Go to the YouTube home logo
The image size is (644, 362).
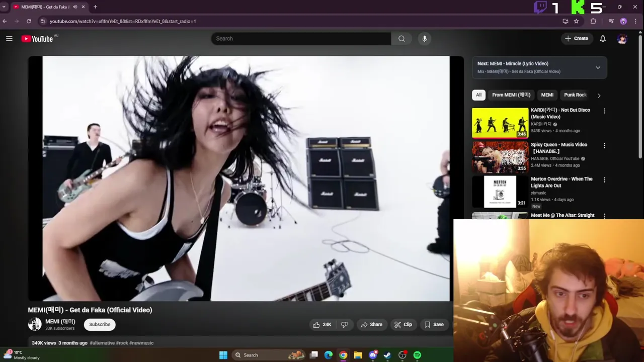(x=37, y=39)
